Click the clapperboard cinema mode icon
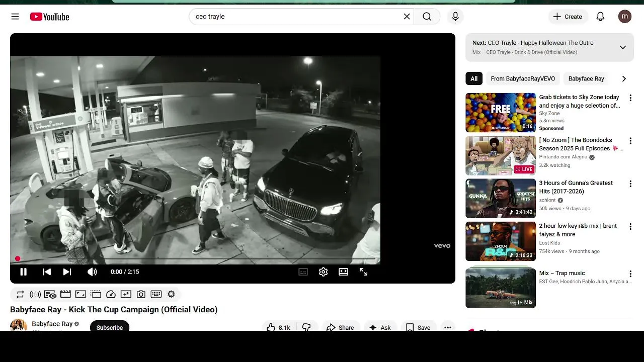644x362 pixels. [65, 294]
